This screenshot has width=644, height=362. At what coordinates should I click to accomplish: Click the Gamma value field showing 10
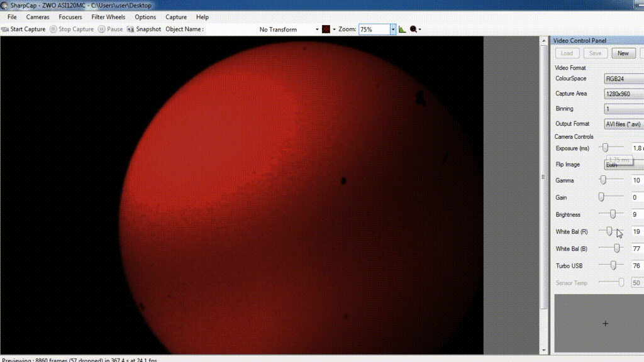(638, 180)
